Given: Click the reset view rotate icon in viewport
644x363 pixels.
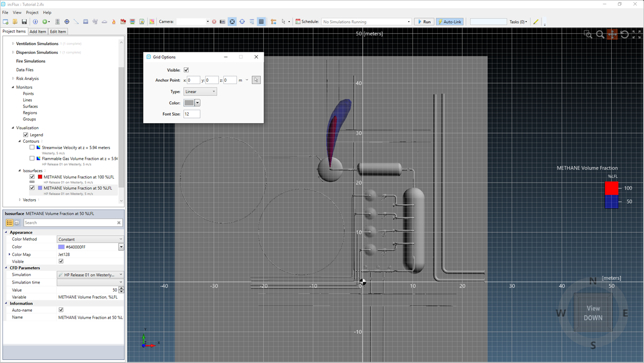Looking at the screenshot, I should coord(624,34).
